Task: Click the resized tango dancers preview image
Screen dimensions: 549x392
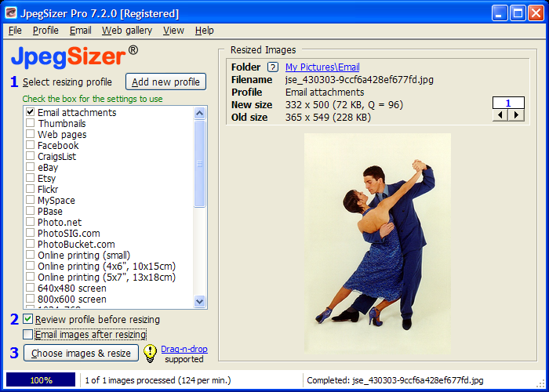Action: pyautogui.click(x=377, y=241)
